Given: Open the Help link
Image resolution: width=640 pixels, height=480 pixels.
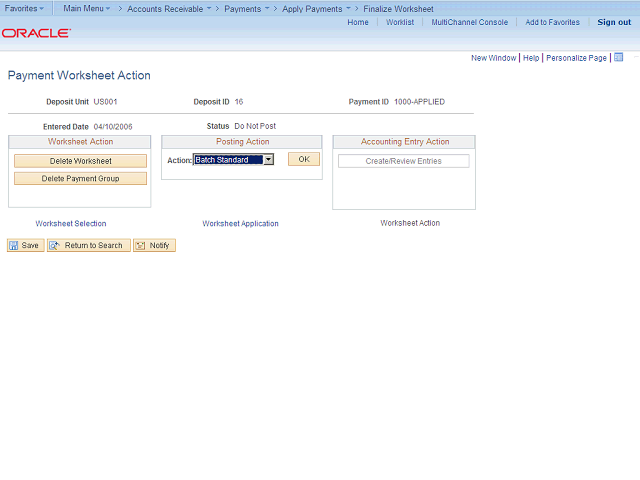Looking at the screenshot, I should pos(531,58).
